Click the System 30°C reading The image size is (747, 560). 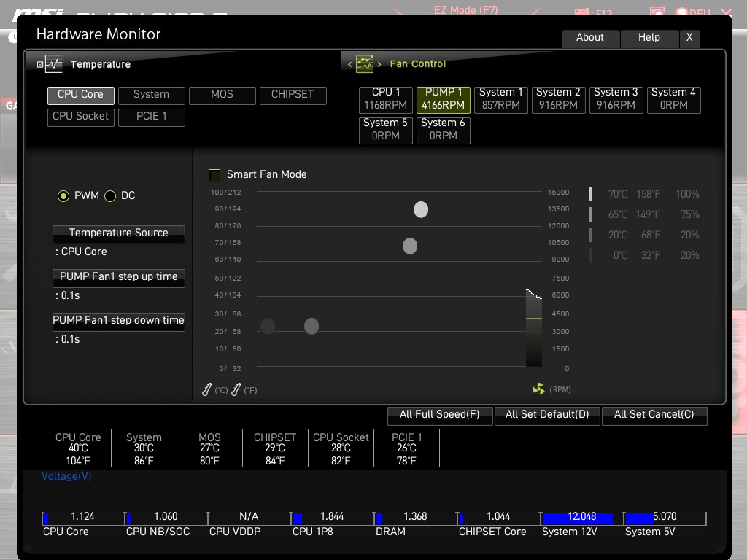pyautogui.click(x=144, y=448)
